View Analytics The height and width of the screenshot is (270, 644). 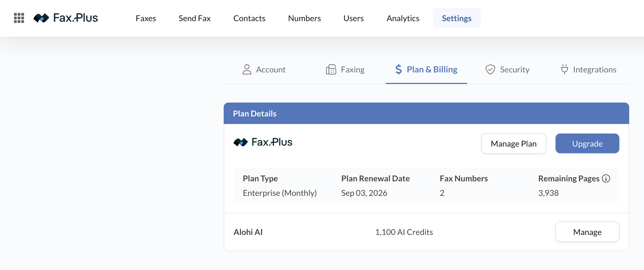click(x=403, y=18)
